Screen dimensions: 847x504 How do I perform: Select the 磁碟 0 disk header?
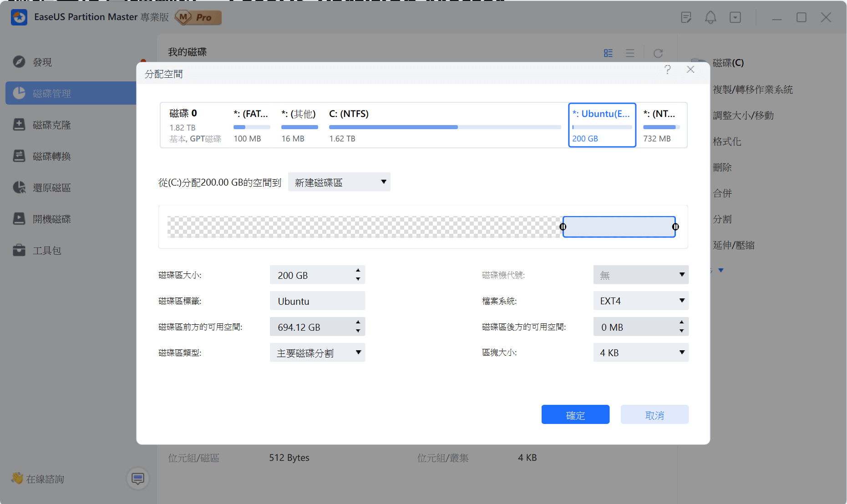click(x=196, y=126)
